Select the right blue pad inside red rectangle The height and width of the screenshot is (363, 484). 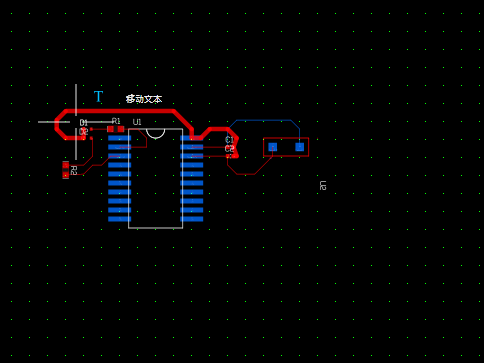click(x=300, y=147)
